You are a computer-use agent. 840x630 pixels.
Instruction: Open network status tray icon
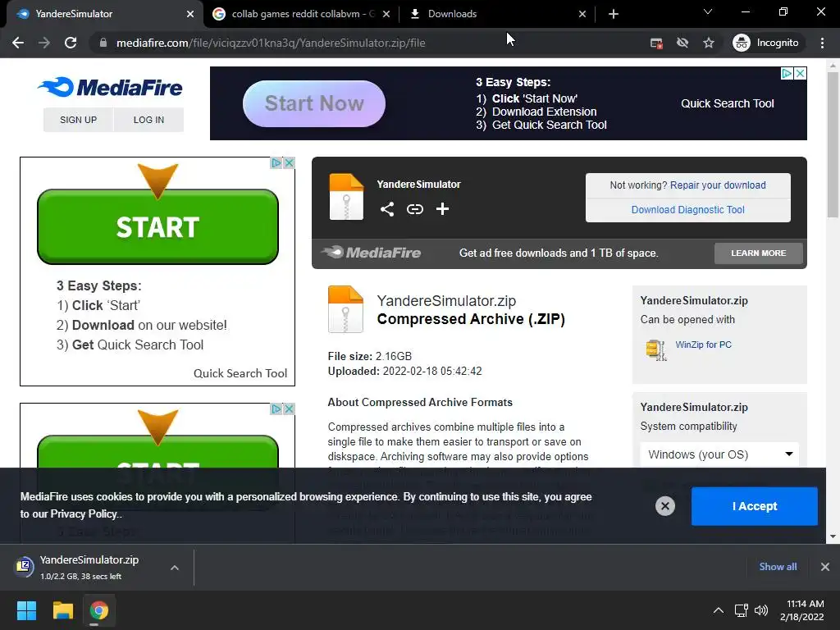click(x=741, y=610)
